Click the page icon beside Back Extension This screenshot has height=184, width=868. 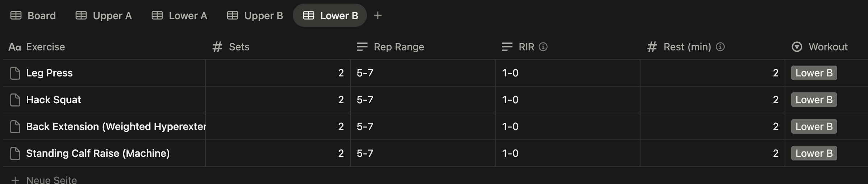click(15, 127)
